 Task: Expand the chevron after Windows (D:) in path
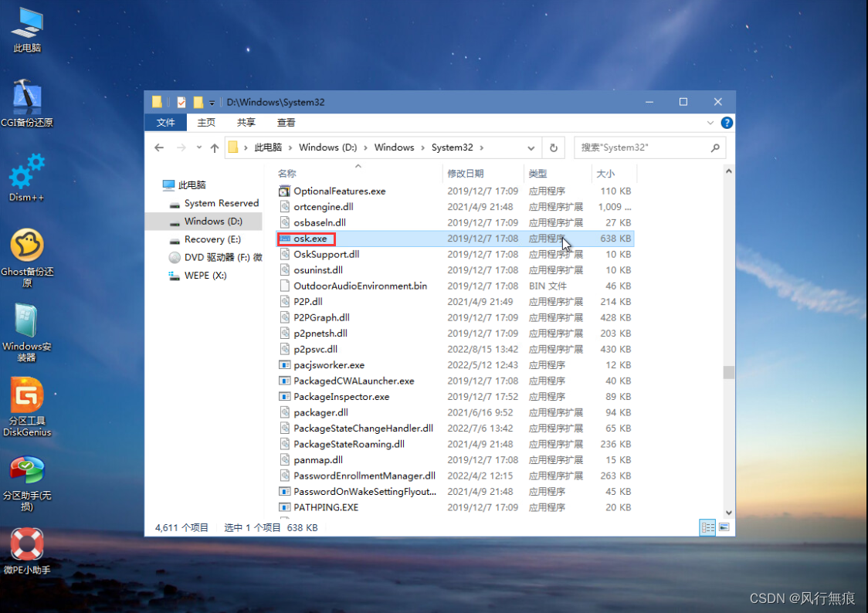pyautogui.click(x=365, y=147)
